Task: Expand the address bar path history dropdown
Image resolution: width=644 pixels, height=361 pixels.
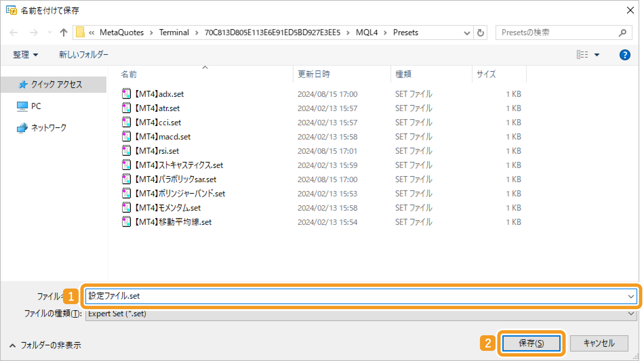Action: coord(467,33)
